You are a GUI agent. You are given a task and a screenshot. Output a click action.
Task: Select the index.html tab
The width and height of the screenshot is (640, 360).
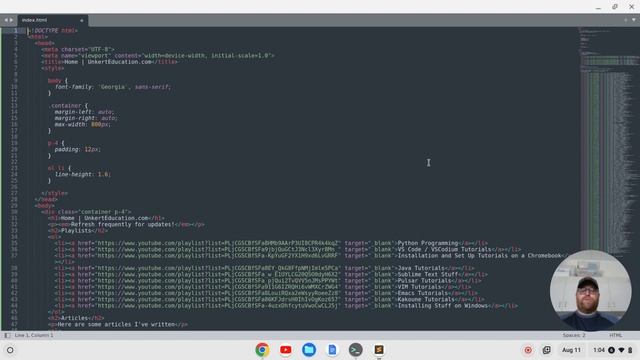[52, 20]
